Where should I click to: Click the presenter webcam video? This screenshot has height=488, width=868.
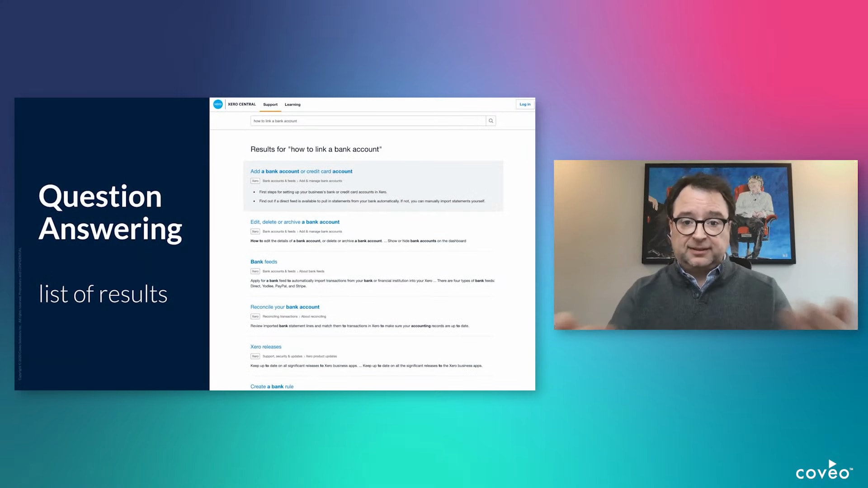coord(706,245)
